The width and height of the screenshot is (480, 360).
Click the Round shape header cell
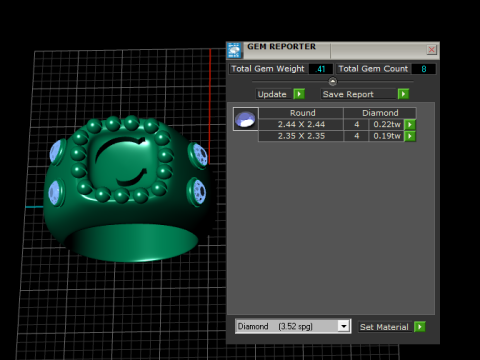coord(301,113)
